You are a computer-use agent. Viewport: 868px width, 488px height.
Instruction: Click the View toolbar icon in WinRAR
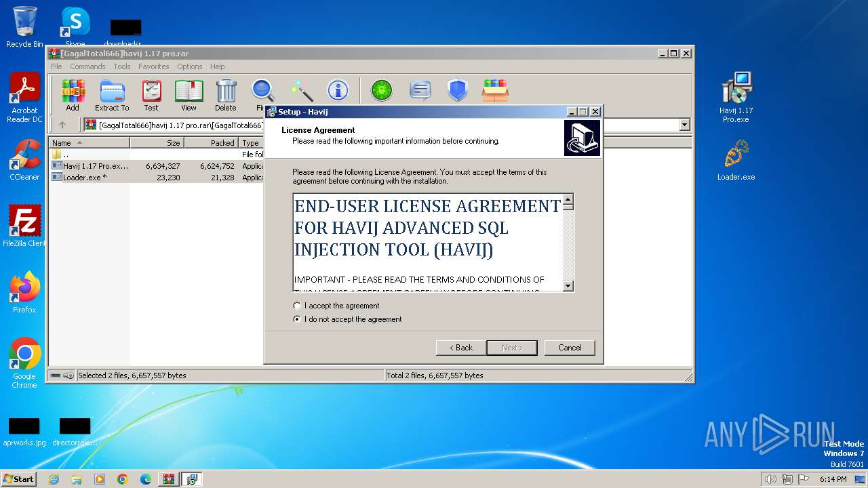189,95
